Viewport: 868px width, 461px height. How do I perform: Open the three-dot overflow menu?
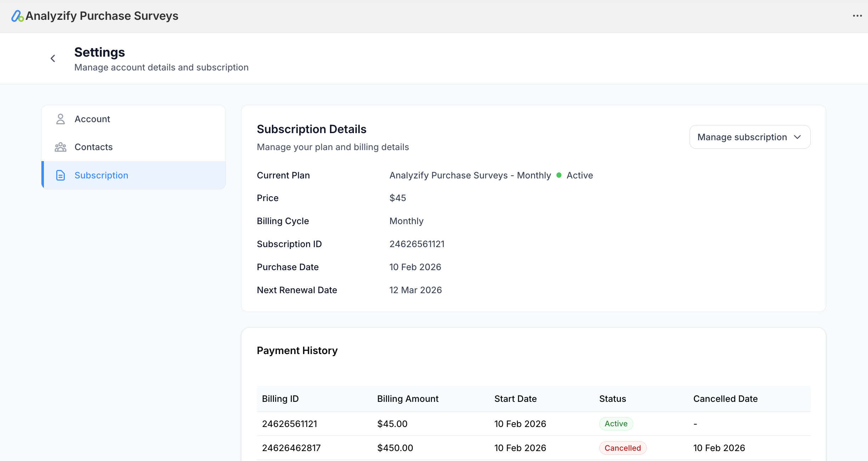857,16
